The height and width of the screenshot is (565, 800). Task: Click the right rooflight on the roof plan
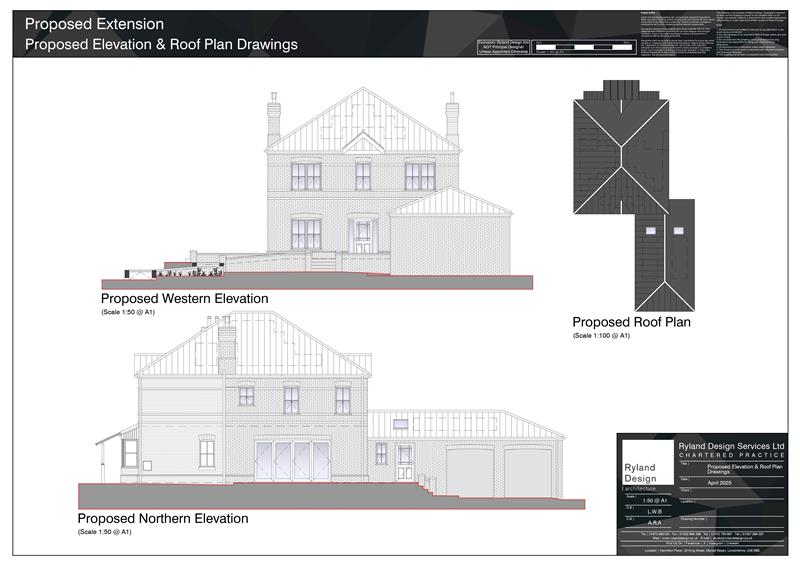point(679,231)
